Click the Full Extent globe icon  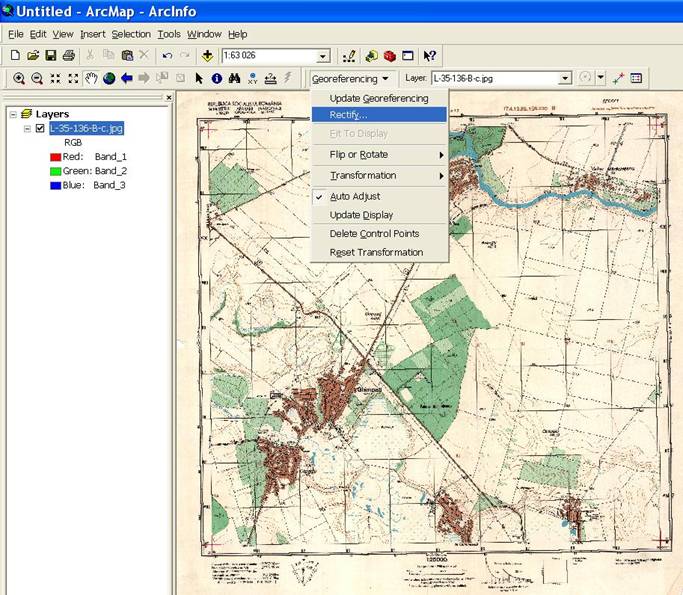coord(109,78)
